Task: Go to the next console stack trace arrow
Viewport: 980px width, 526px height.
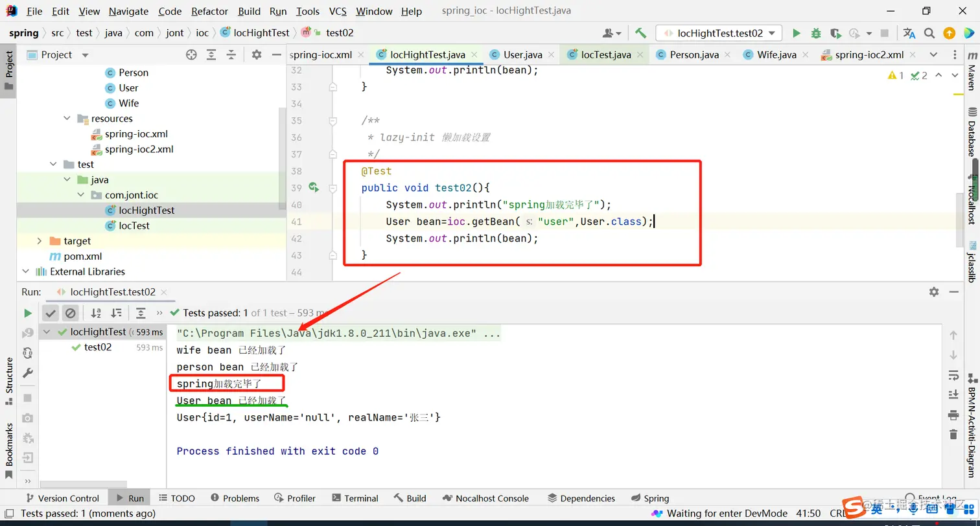Action: [x=953, y=355]
